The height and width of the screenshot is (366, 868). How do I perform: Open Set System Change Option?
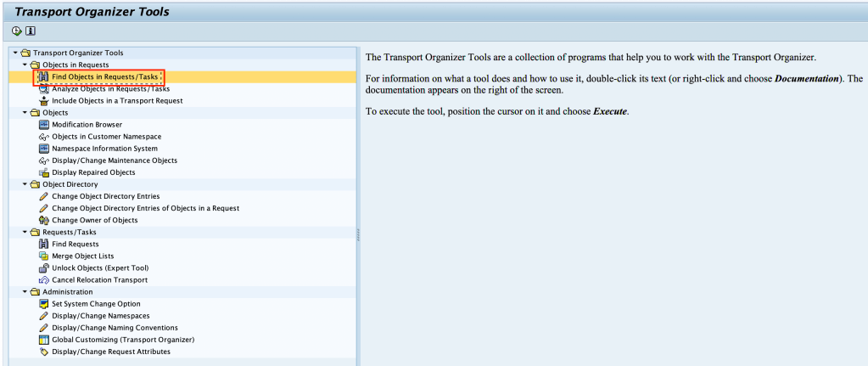point(96,304)
